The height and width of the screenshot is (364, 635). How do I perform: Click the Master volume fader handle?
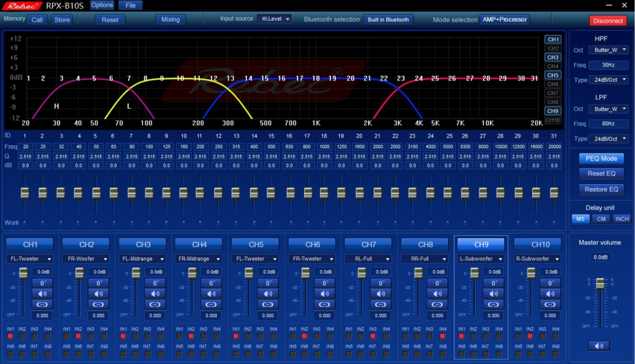[x=600, y=283]
